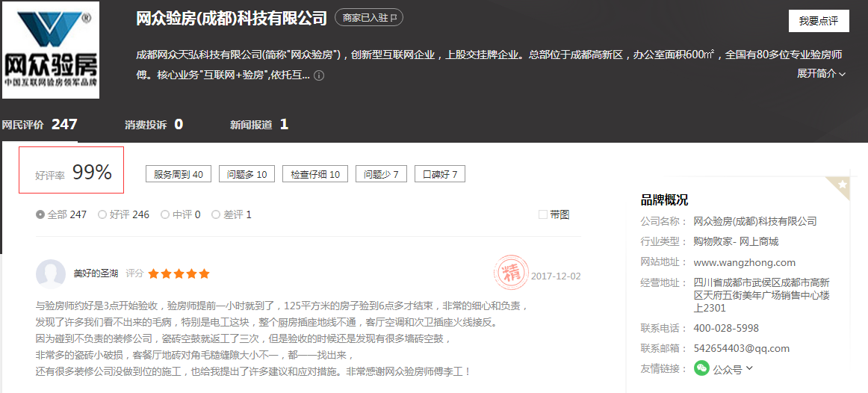Click the review date 2017-12-02
The width and height of the screenshot is (868, 393).
click(x=556, y=276)
